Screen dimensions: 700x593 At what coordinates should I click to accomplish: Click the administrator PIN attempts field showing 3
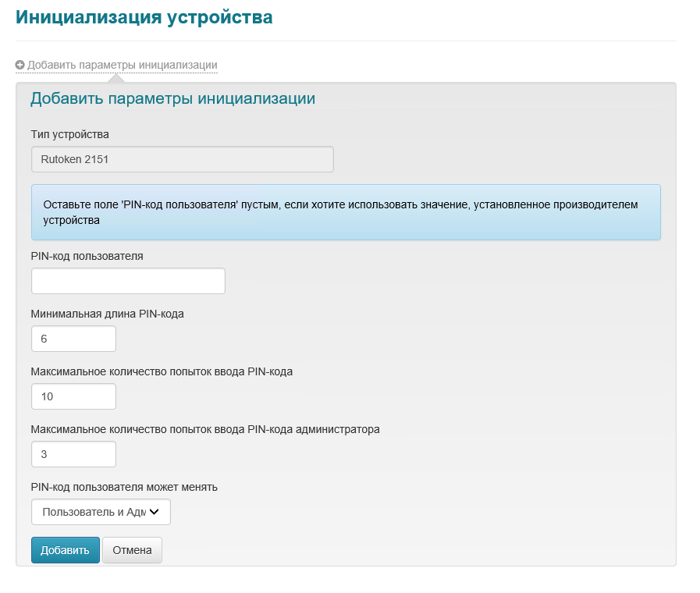coord(73,454)
